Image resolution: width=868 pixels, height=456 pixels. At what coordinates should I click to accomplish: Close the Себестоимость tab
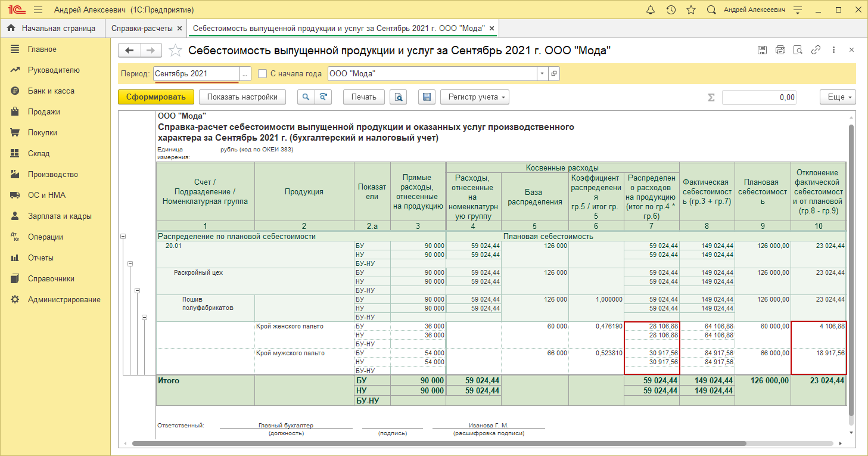(493, 28)
